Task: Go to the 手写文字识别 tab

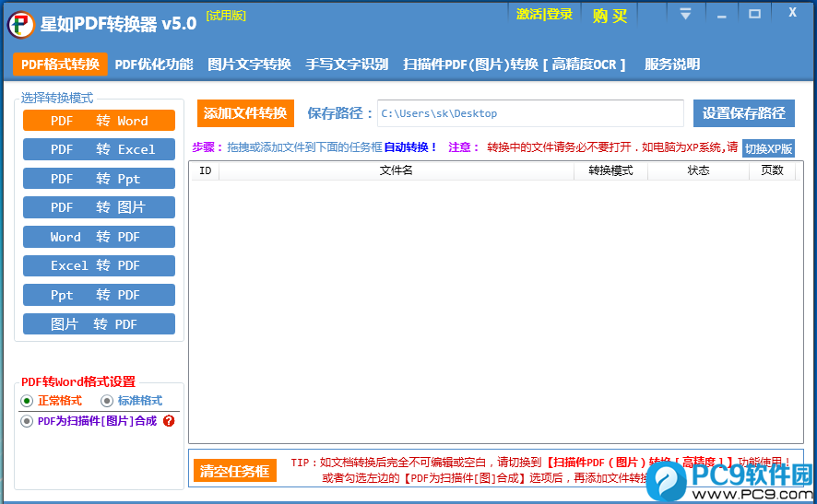Action: click(x=347, y=64)
